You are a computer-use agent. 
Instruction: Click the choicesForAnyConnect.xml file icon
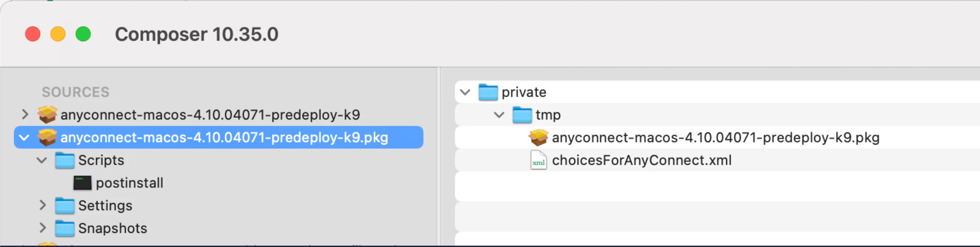538,160
